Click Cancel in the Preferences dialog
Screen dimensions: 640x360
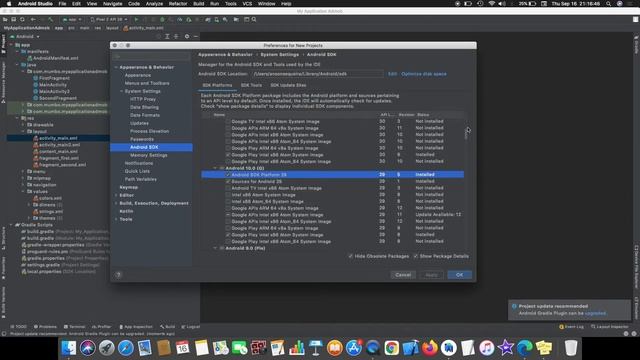tap(403, 275)
